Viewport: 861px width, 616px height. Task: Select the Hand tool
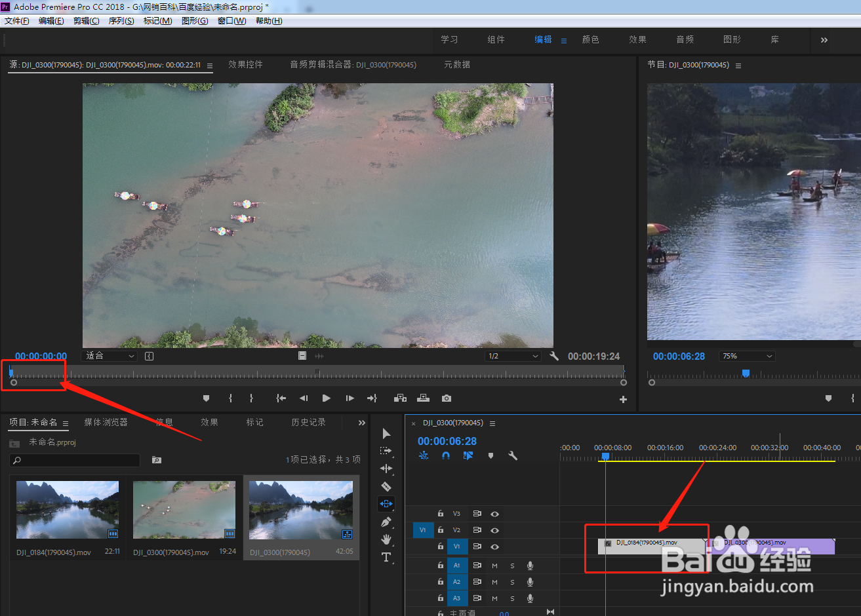[x=386, y=539]
